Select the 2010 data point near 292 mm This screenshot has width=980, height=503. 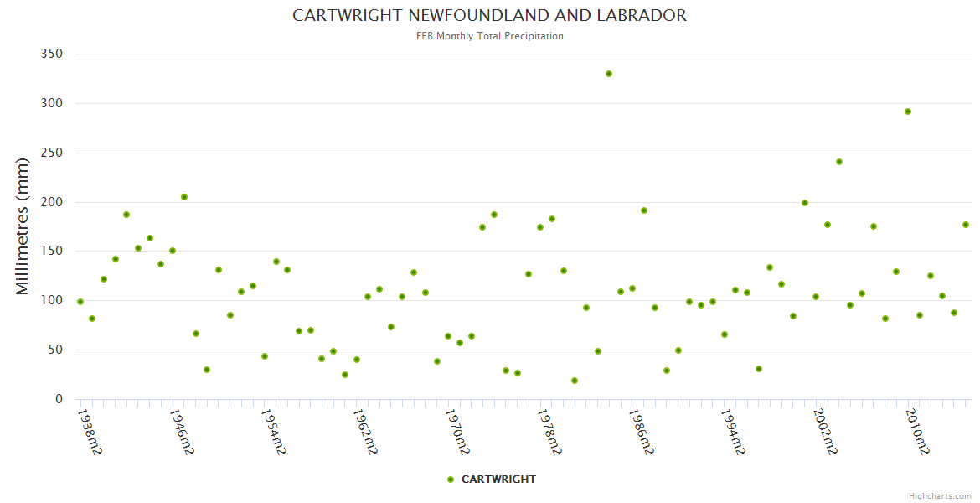tap(908, 111)
